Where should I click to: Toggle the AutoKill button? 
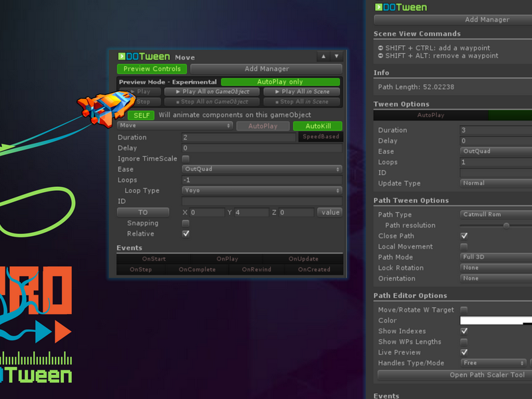(318, 126)
